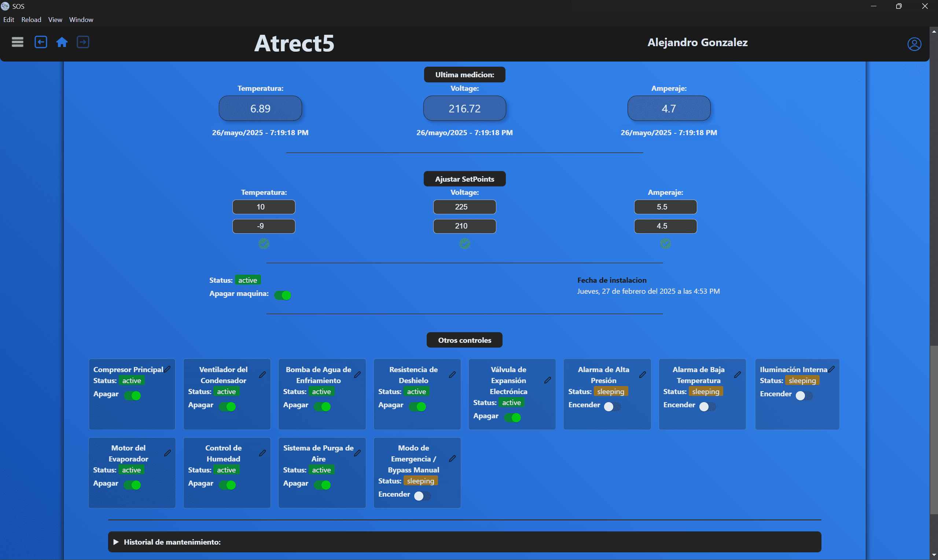Edit Compresor Principal pencil icon
Viewport: 938px width, 560px height.
click(x=167, y=369)
